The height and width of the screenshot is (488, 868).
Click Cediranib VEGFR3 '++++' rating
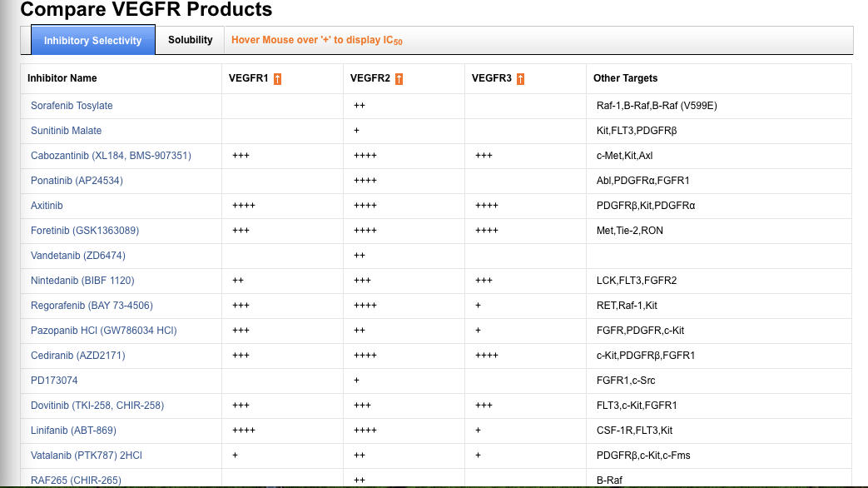487,356
